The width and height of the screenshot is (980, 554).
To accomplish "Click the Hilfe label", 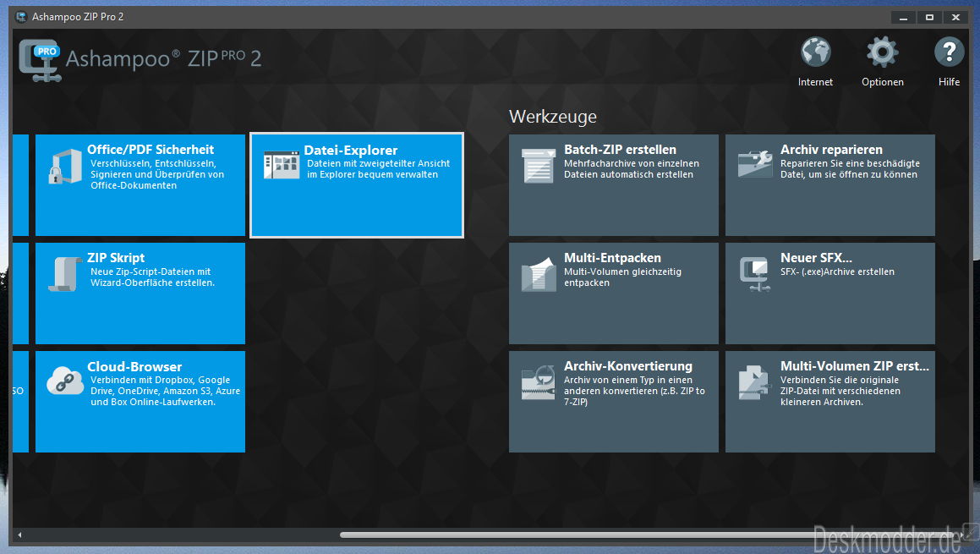I will 949,82.
